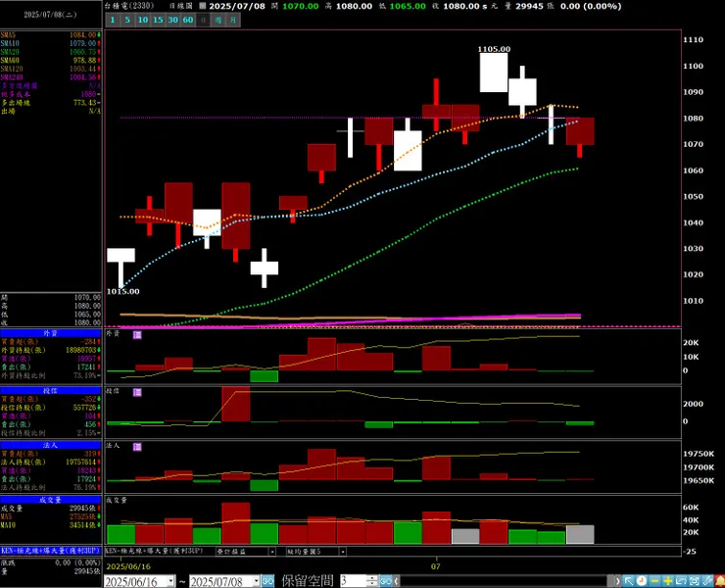The width and height of the screenshot is (725, 588).
Task: Click the SMA120 indicator row
Action: point(50,69)
